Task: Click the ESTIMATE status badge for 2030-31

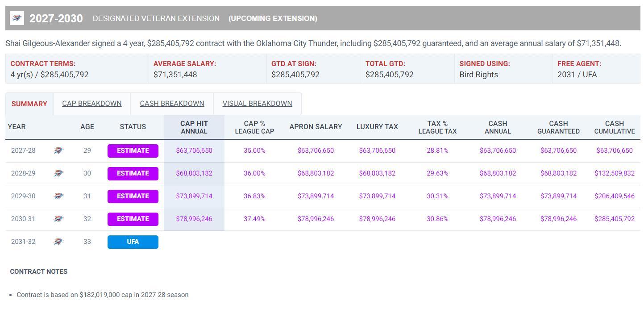Action: coord(133,219)
